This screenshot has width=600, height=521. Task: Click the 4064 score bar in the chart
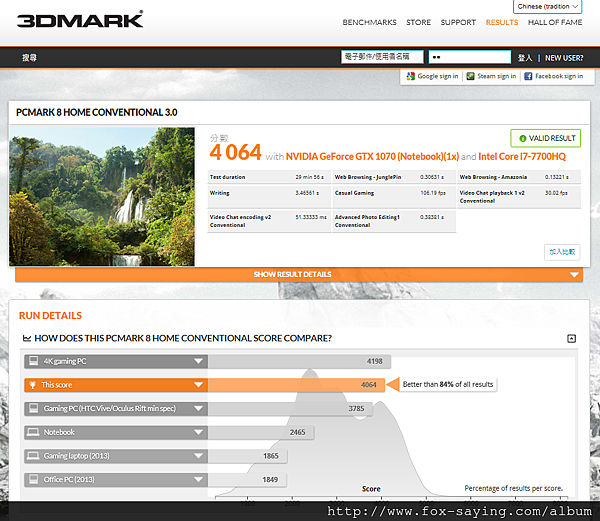[x=297, y=385]
